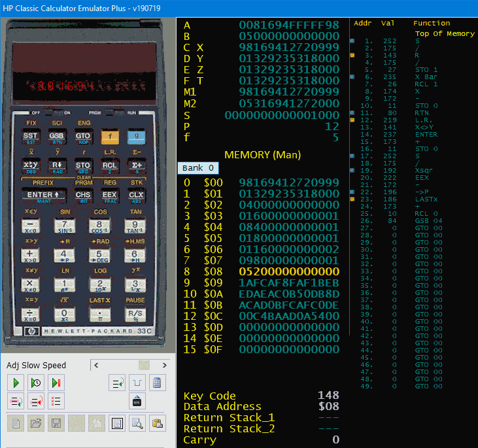Click the SST key

pyautogui.click(x=31, y=137)
